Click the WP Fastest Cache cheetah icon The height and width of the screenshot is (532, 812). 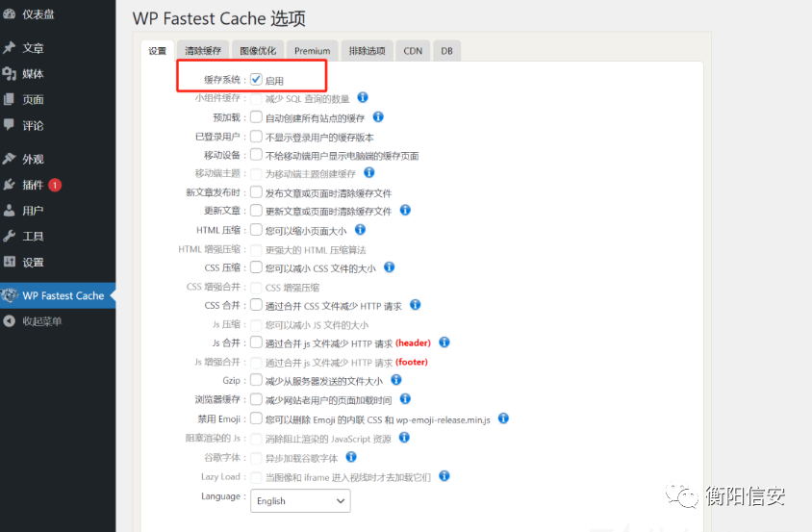(x=10, y=295)
